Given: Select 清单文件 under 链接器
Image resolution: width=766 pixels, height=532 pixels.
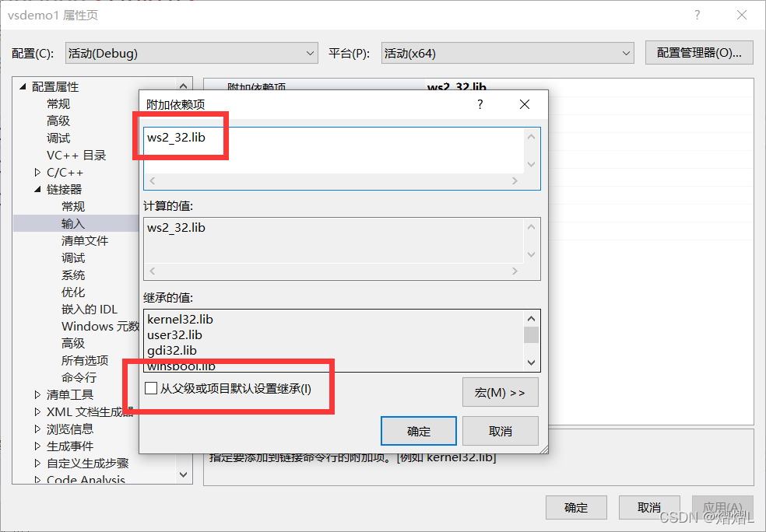Looking at the screenshot, I should point(85,240).
